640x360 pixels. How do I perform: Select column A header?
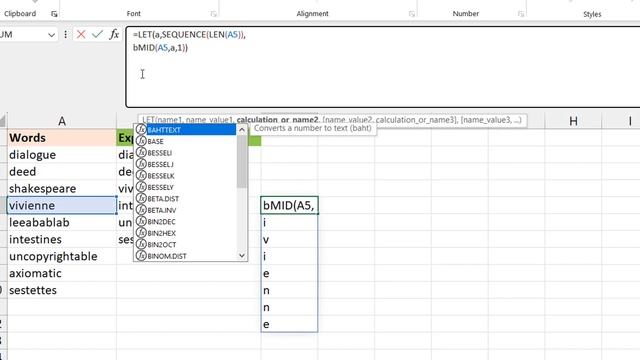point(62,121)
